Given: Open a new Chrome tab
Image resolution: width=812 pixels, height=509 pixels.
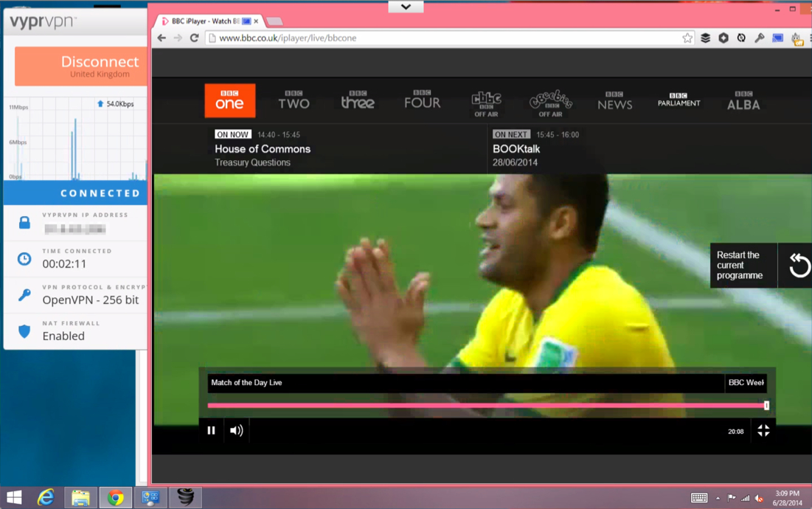Looking at the screenshot, I should (274, 21).
